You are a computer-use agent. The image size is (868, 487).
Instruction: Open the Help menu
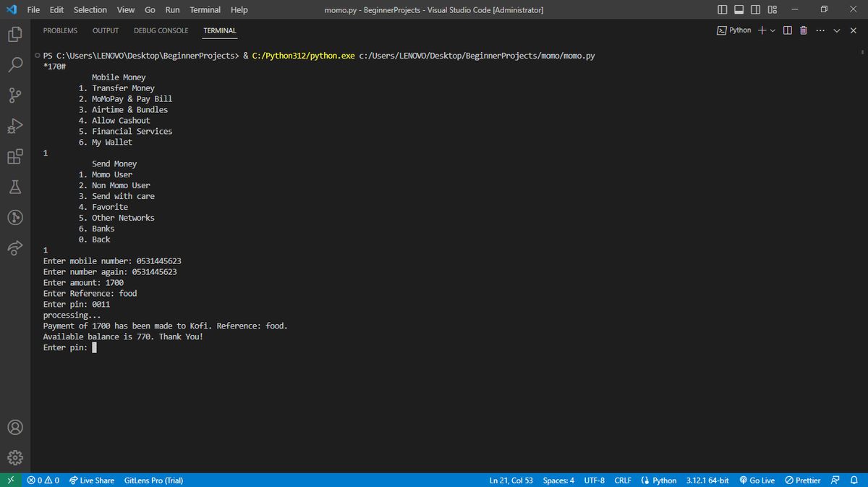pos(239,9)
